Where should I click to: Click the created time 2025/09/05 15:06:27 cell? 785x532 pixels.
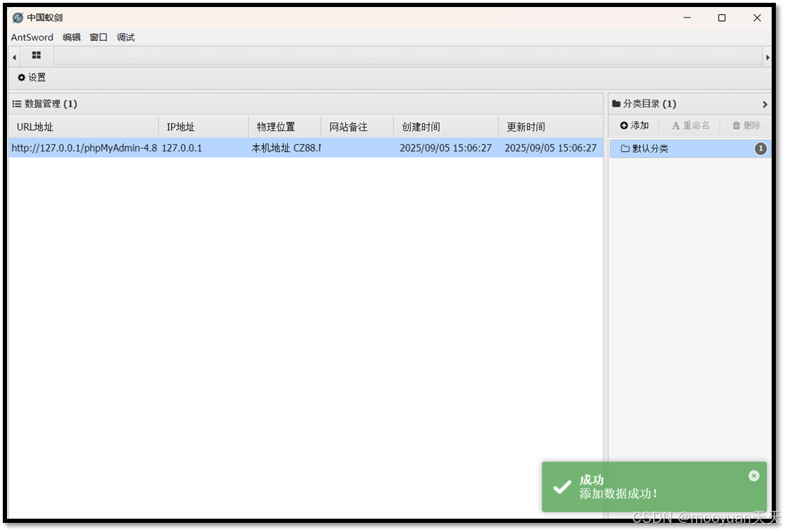pyautogui.click(x=445, y=149)
